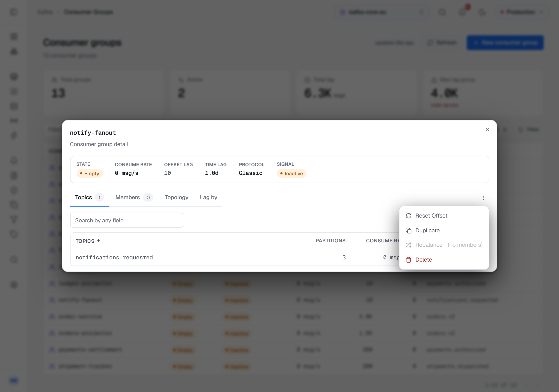The width and height of the screenshot is (559, 392).
Task: Open the Lag by tab
Action: pos(208,197)
